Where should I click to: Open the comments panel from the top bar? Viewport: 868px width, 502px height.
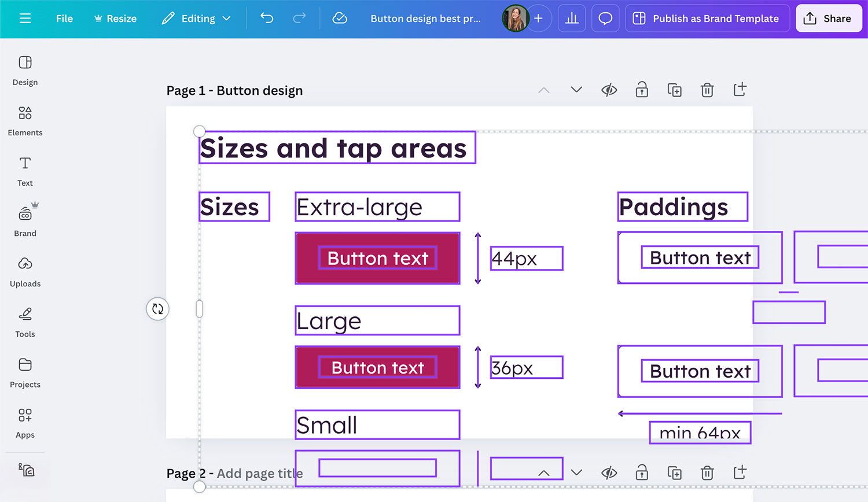coord(605,18)
